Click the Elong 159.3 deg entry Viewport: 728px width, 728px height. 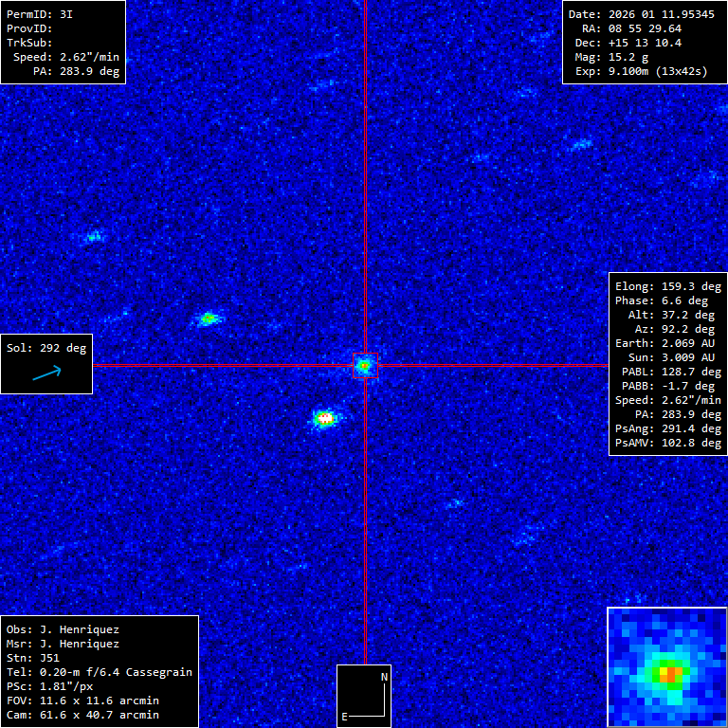[668, 286]
